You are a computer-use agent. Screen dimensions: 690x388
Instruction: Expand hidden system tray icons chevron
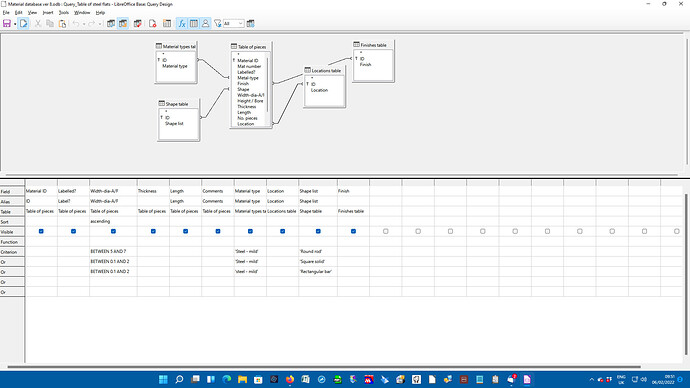pyautogui.click(x=591, y=379)
